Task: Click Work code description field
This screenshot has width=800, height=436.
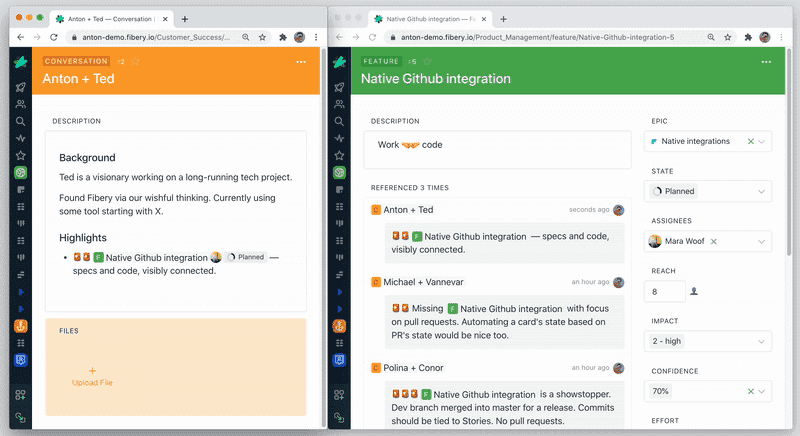Action: coord(497,150)
